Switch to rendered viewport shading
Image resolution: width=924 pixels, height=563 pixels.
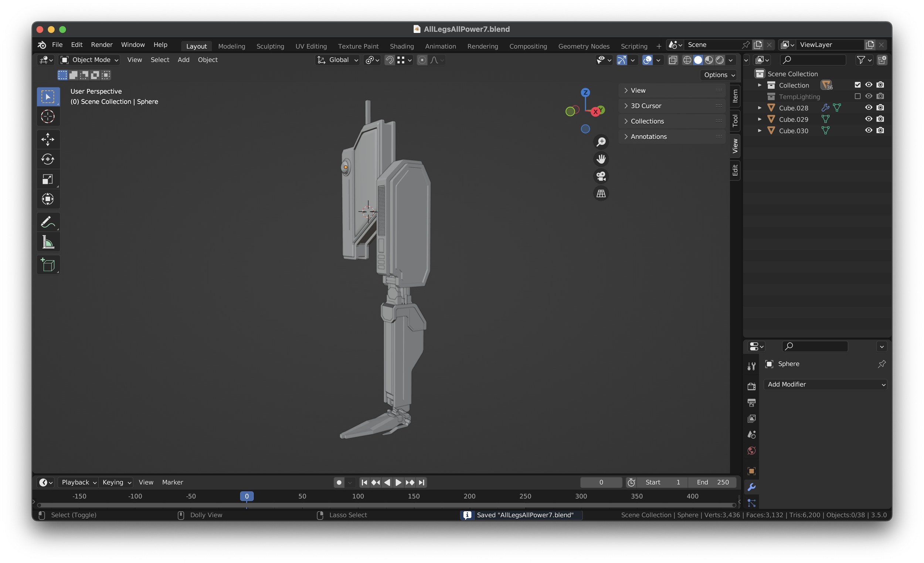click(x=720, y=60)
